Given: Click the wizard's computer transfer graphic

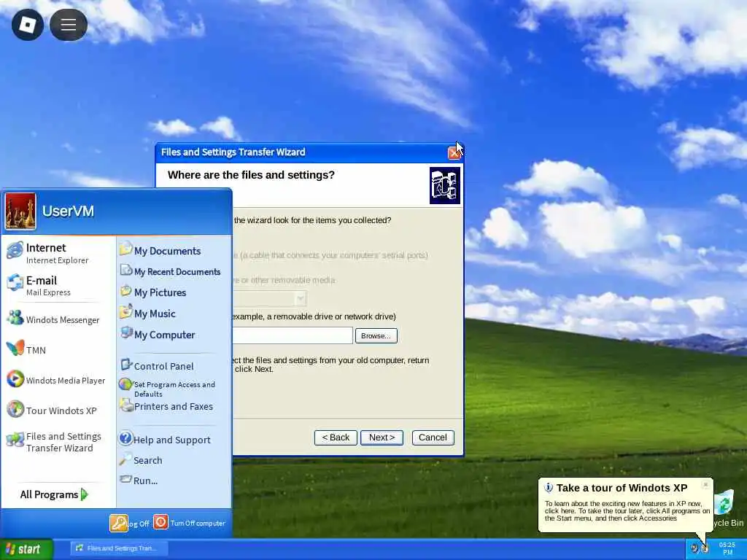Looking at the screenshot, I should [445, 185].
